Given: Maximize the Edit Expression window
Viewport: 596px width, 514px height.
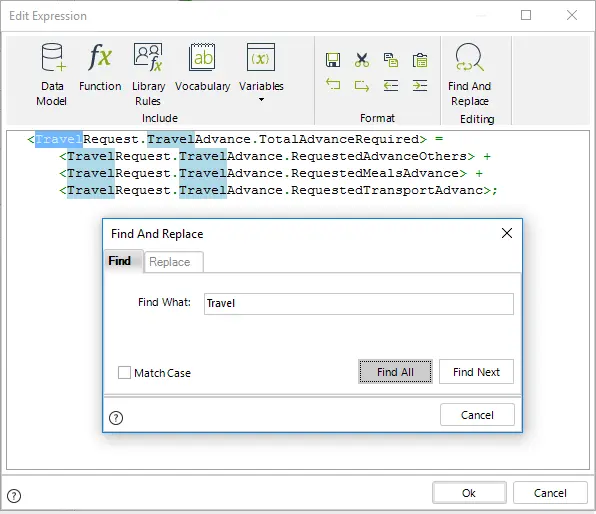Looking at the screenshot, I should (x=526, y=15).
